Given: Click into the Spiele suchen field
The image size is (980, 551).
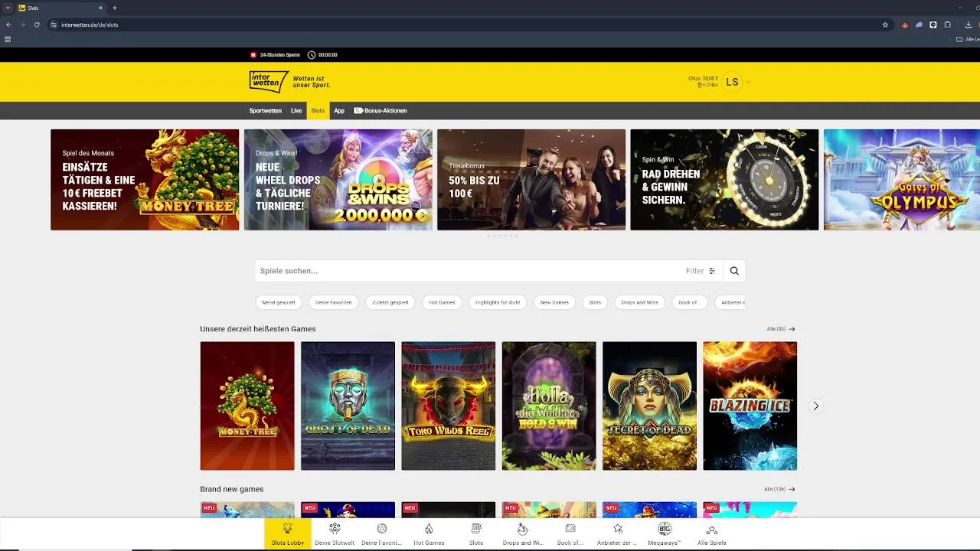Looking at the screenshot, I should [x=467, y=271].
